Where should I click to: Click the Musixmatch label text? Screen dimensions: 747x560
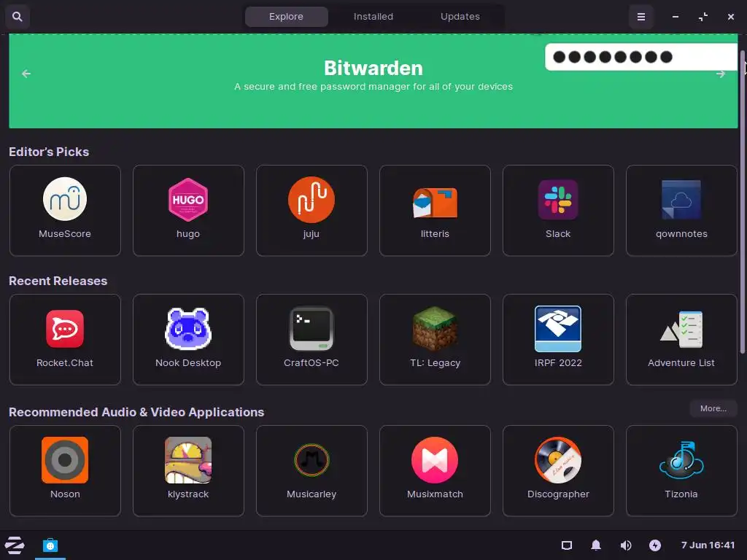click(x=435, y=494)
